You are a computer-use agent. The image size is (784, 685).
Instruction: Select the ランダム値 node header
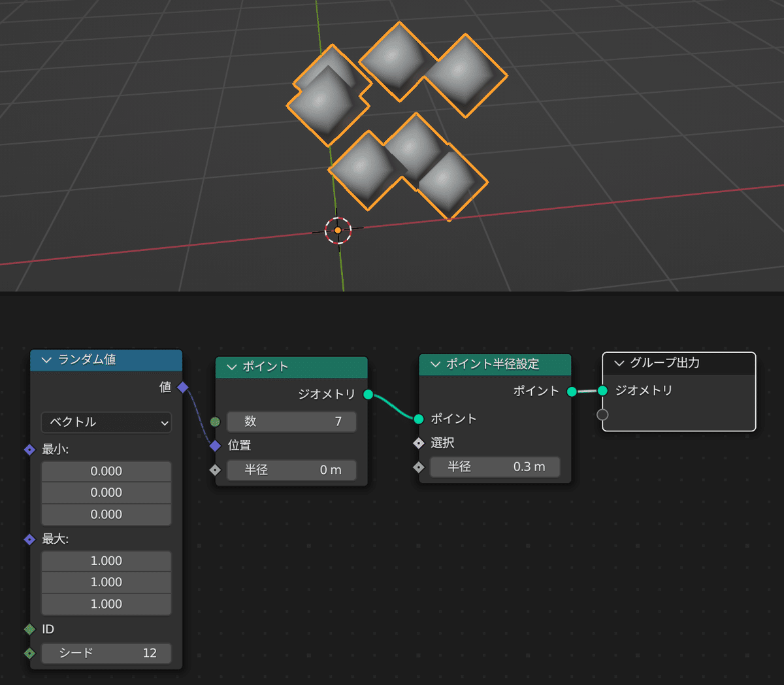click(x=106, y=360)
